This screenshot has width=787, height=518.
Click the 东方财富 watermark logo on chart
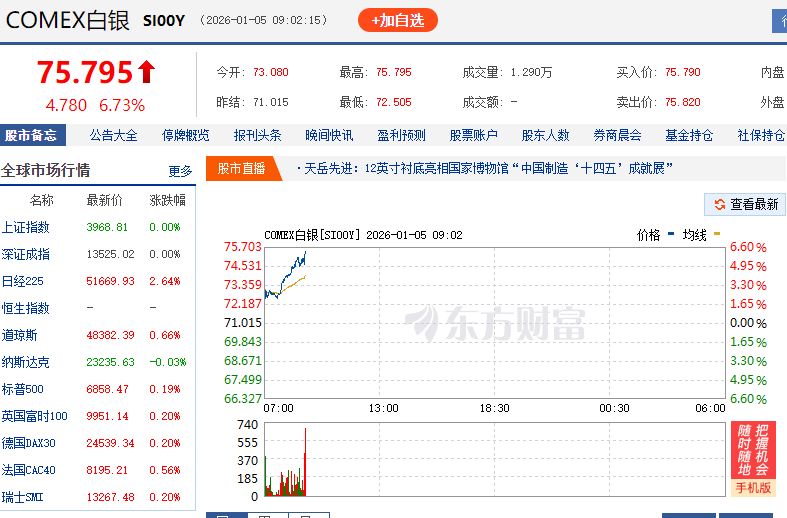pos(495,322)
